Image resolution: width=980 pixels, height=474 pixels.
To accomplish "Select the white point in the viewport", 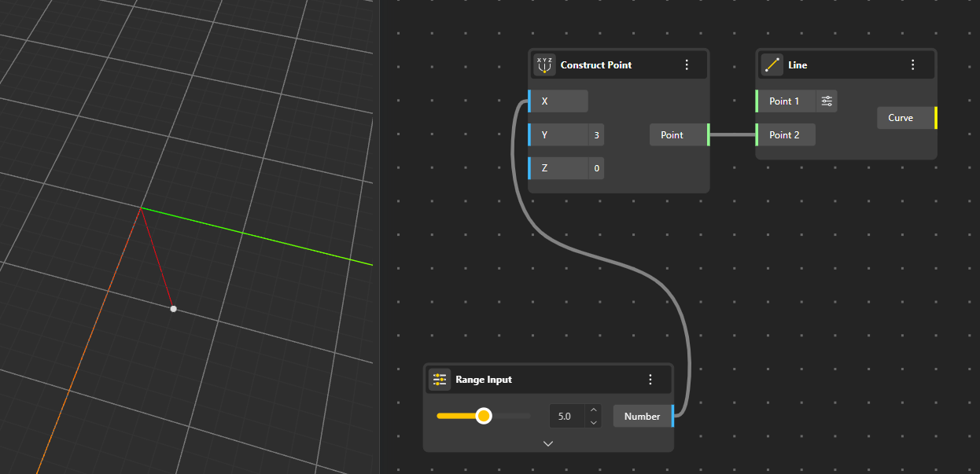I will tap(173, 309).
